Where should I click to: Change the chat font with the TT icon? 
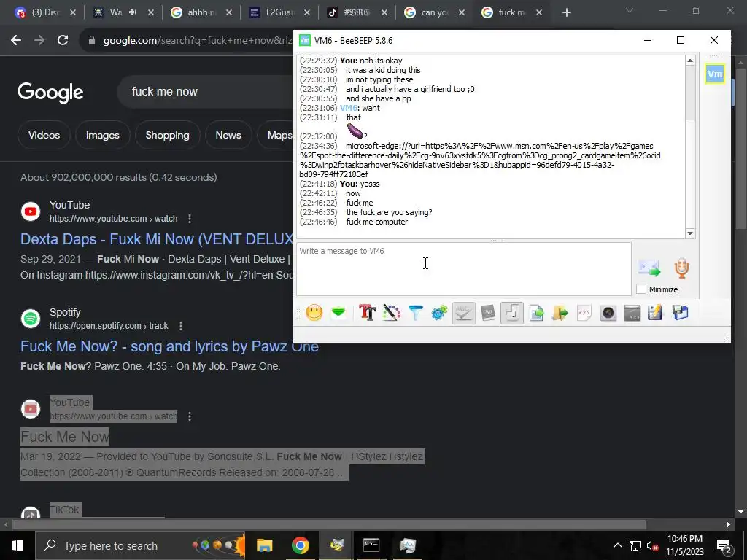368,313
